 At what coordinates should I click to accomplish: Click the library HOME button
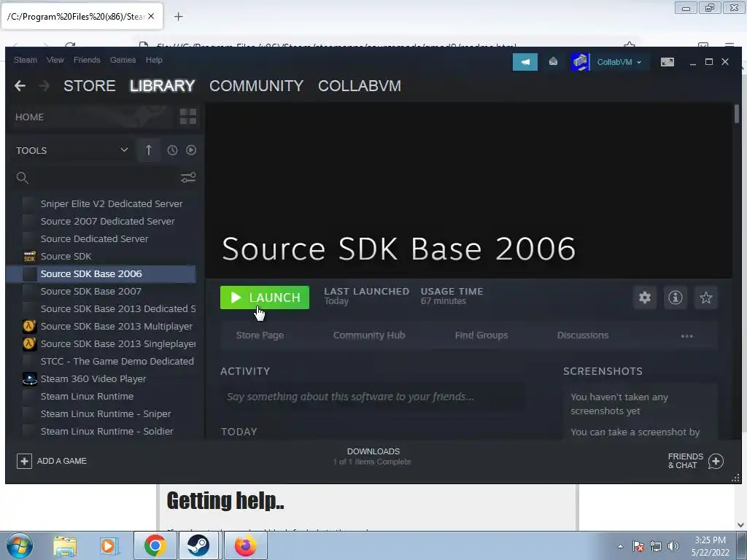tap(29, 117)
